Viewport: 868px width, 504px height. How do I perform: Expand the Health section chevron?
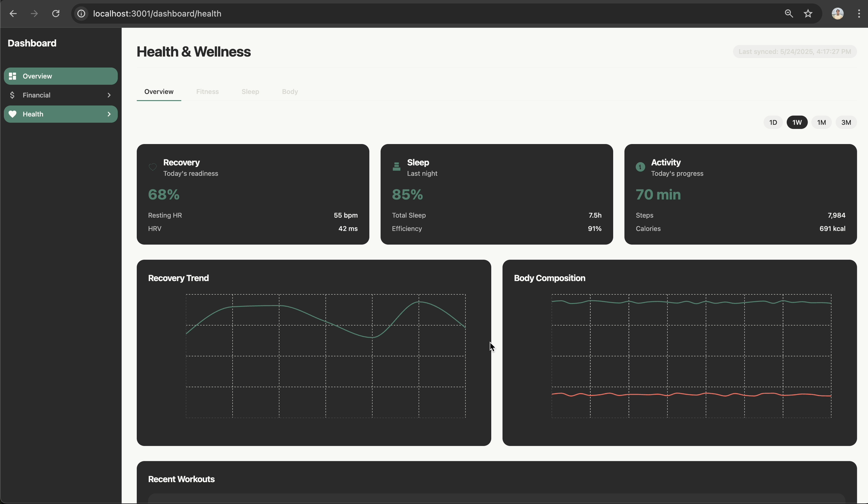coord(109,114)
